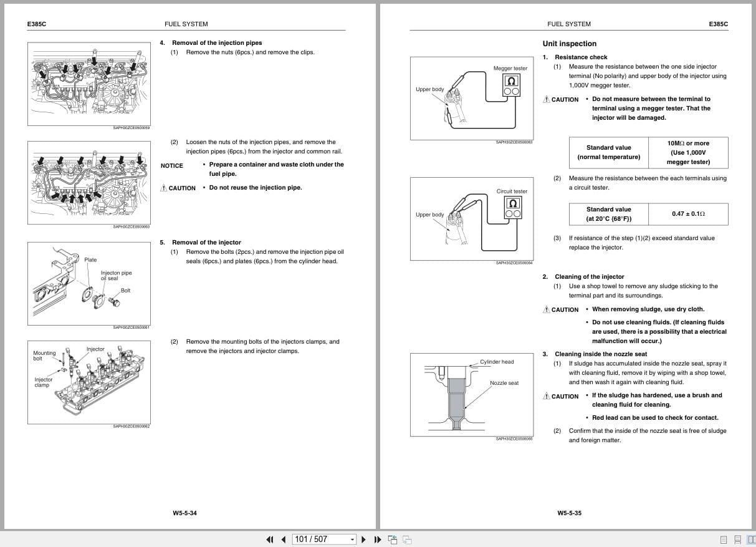Click 'When removing sludge, use dry cloth.'
The height and width of the screenshot is (547, 756).
[x=648, y=309]
